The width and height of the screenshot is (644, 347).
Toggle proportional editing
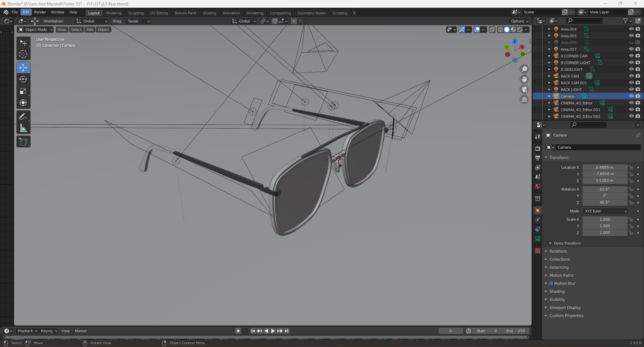(294, 21)
